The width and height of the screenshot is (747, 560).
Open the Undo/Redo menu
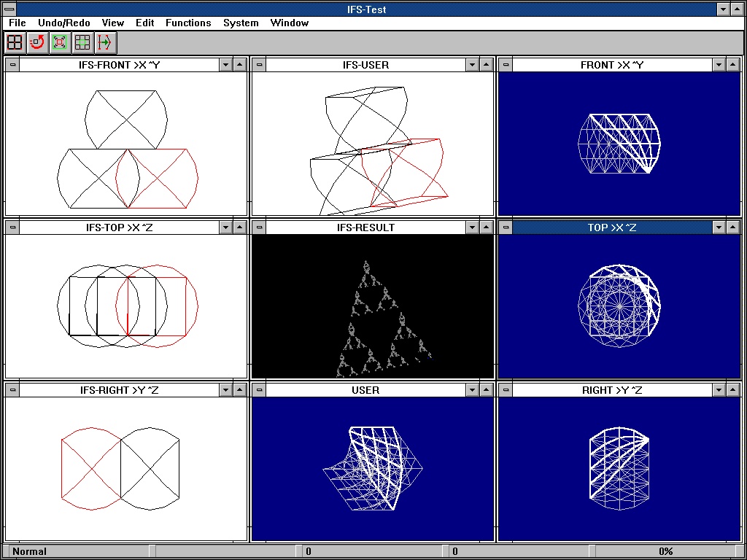tap(64, 23)
